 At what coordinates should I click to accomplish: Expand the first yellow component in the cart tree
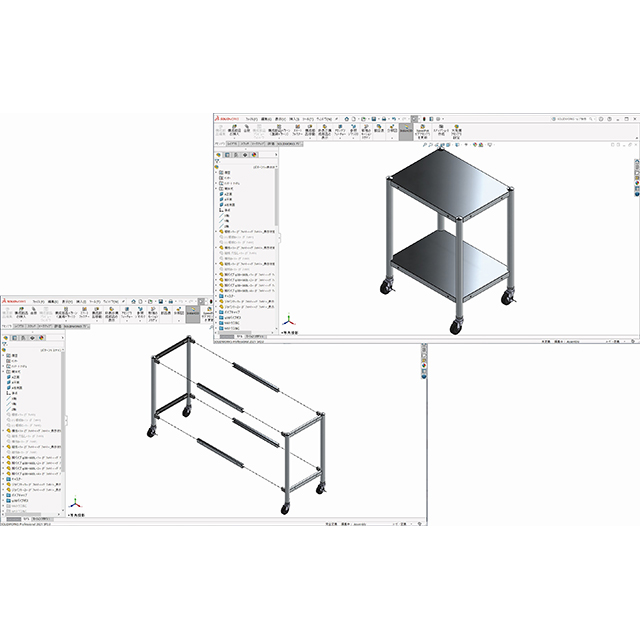point(216,231)
